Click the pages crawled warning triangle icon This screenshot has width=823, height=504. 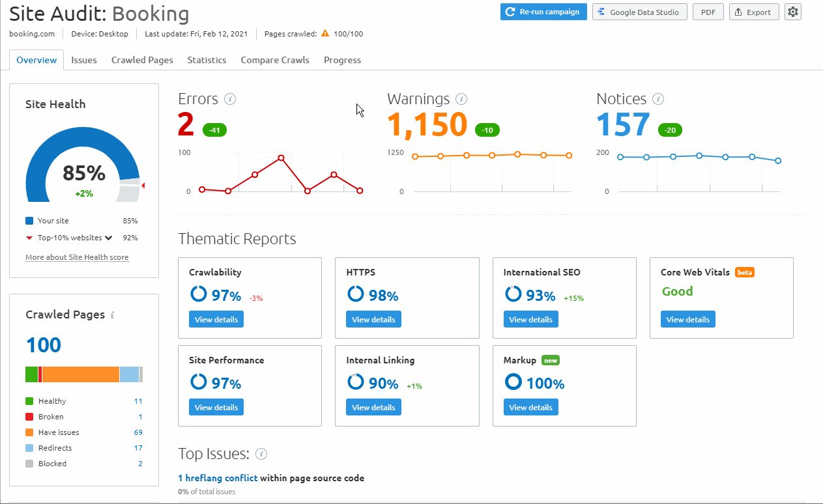[325, 33]
